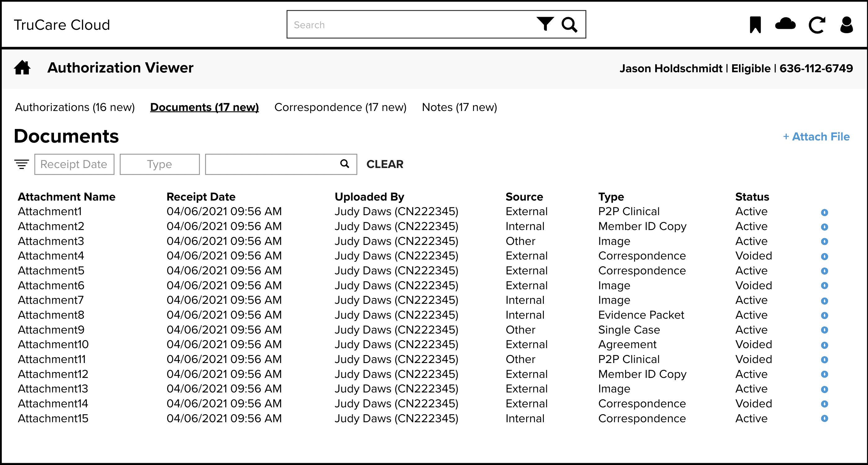Click the magnifier in documents search box
The width and height of the screenshot is (868, 465).
pyautogui.click(x=344, y=164)
